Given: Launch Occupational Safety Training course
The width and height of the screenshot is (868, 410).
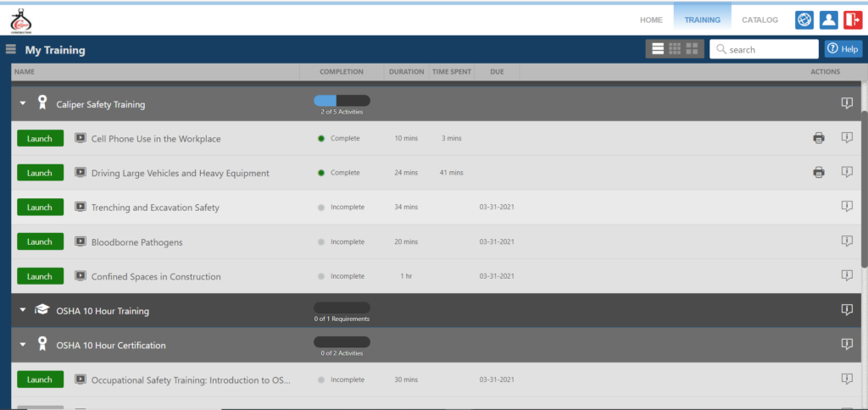Looking at the screenshot, I should [40, 380].
